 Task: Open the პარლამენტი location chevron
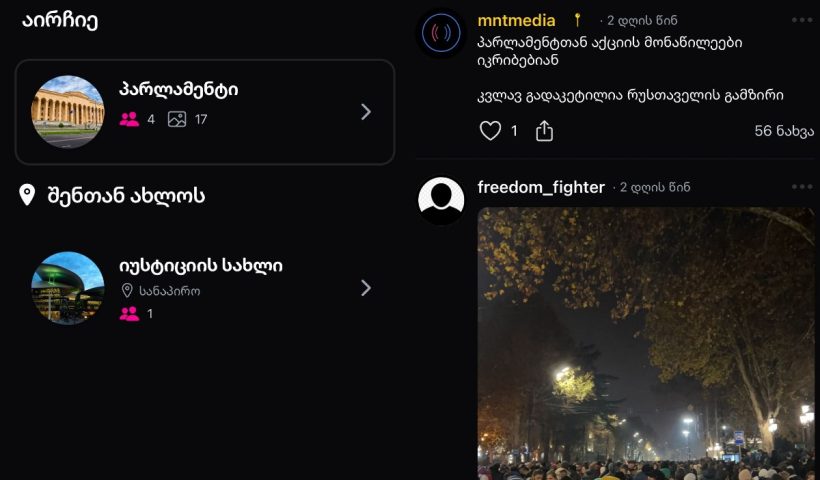coord(365,112)
